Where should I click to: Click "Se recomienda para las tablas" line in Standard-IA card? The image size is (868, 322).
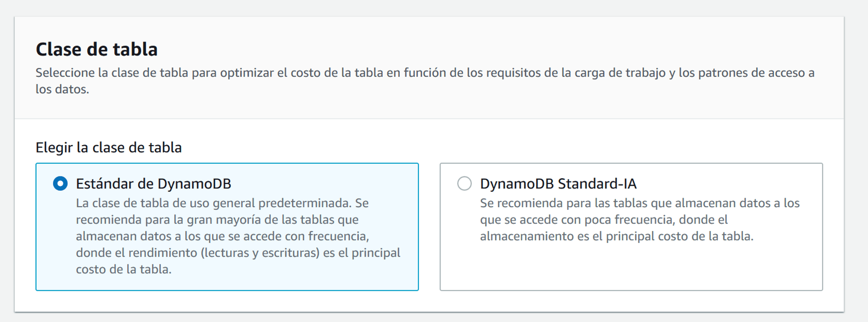tap(639, 203)
